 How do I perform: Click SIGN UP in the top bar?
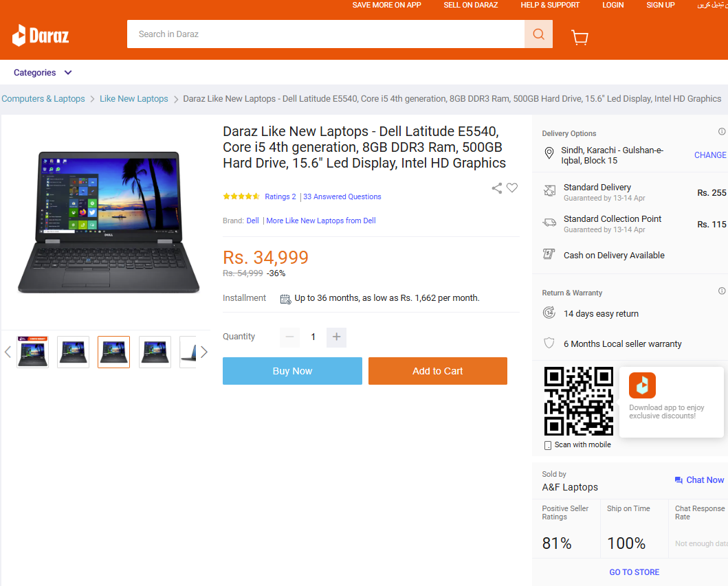point(661,5)
